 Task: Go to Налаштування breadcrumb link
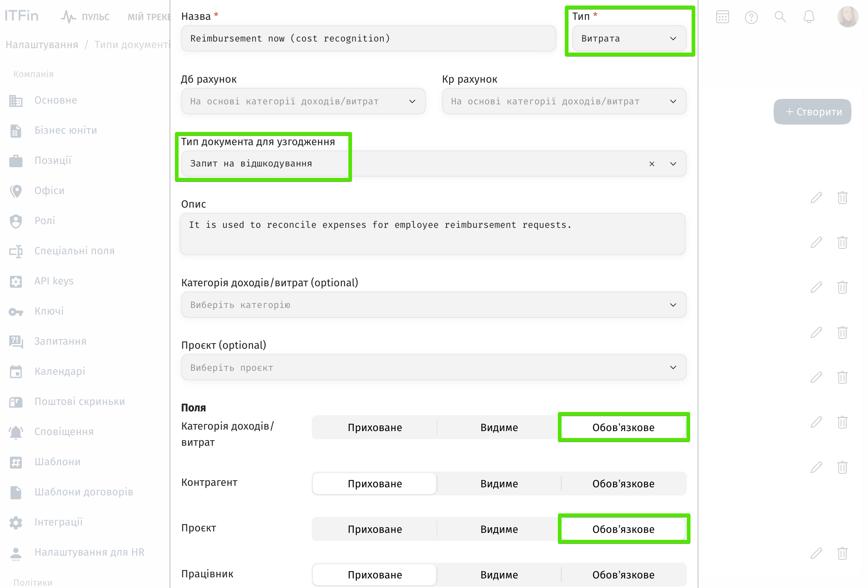pyautogui.click(x=42, y=44)
